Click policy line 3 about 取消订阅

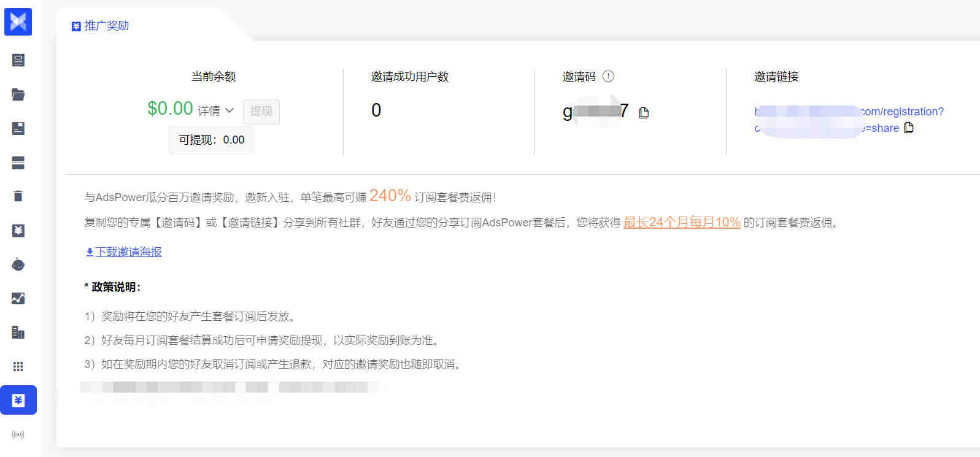point(274,364)
